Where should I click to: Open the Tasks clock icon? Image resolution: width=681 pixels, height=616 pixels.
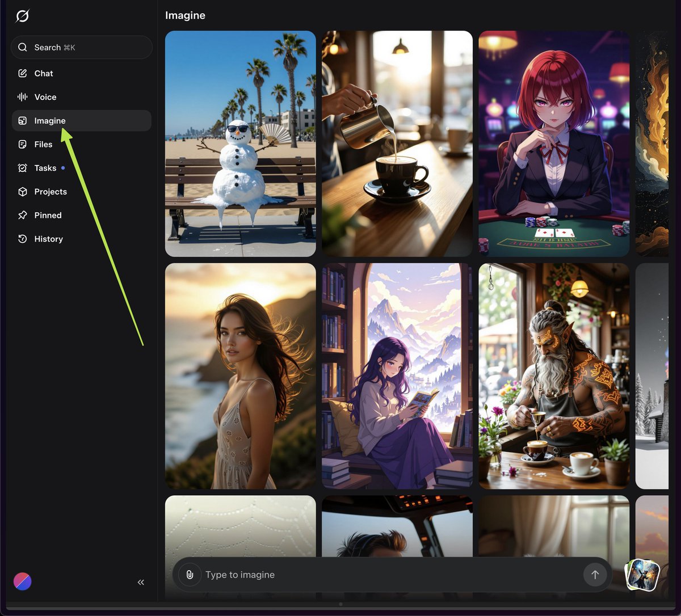pyautogui.click(x=23, y=168)
